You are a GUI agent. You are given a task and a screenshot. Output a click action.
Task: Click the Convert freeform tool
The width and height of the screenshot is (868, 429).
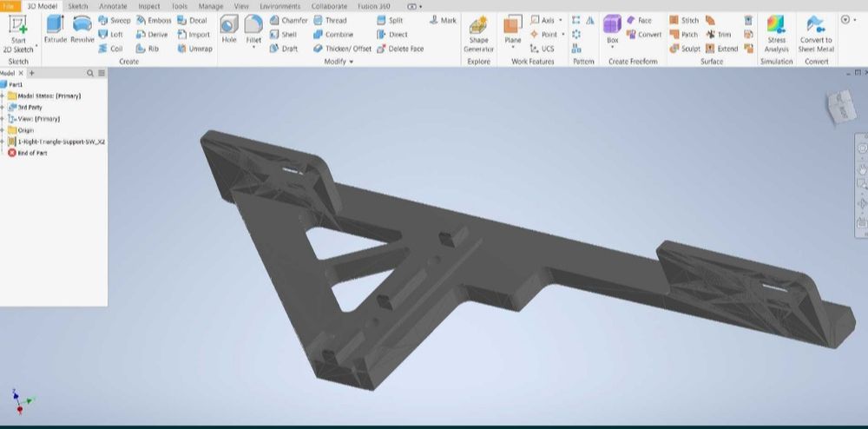(x=644, y=35)
